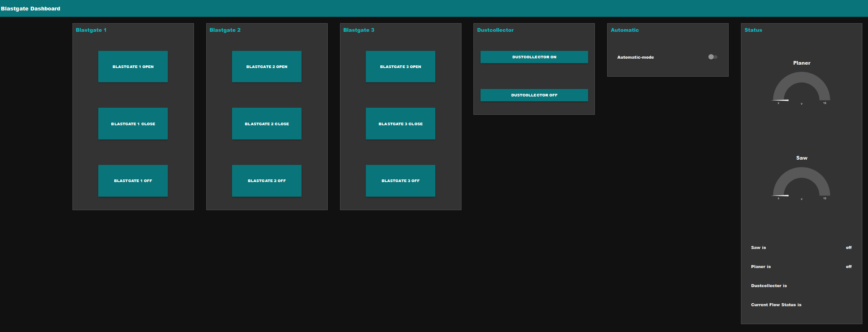868x332 pixels.
Task: Open Blastgate 3 with Open button
Action: pyautogui.click(x=401, y=67)
